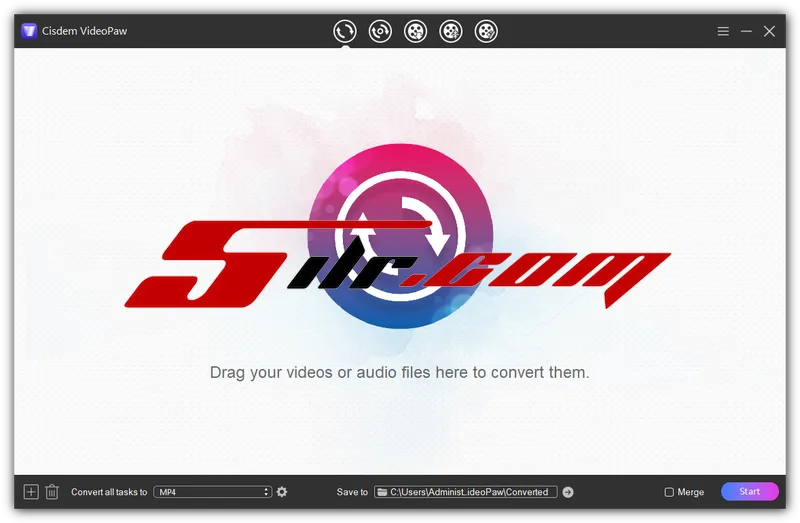The image size is (800, 523).
Task: Click arrow to open output folder
Action: click(568, 492)
